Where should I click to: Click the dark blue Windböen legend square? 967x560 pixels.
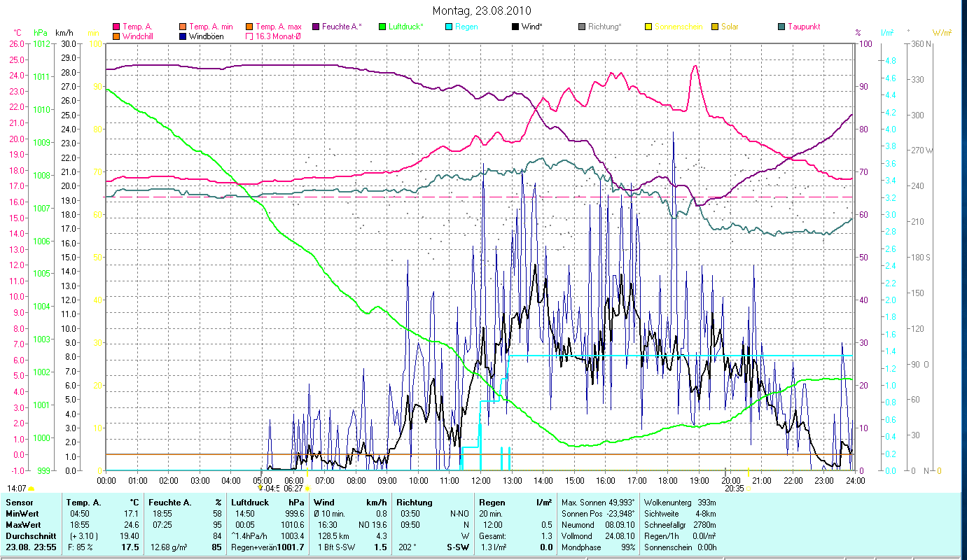coord(183,36)
